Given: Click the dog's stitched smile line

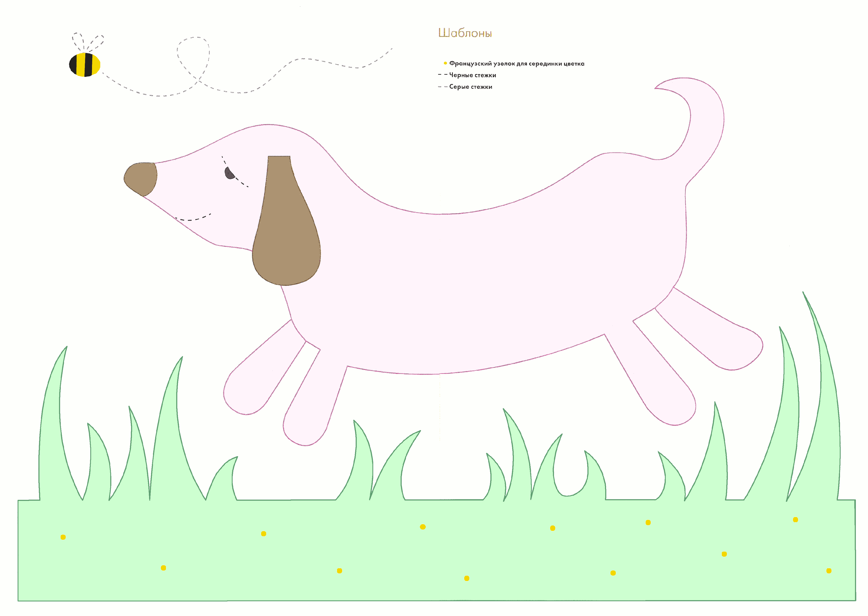Looking at the screenshot, I should pyautogui.click(x=193, y=217).
